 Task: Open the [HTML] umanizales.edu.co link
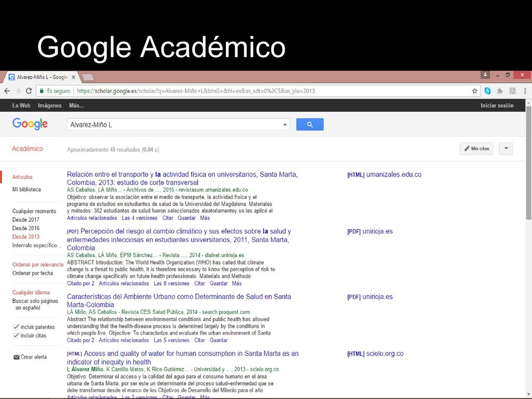(384, 175)
